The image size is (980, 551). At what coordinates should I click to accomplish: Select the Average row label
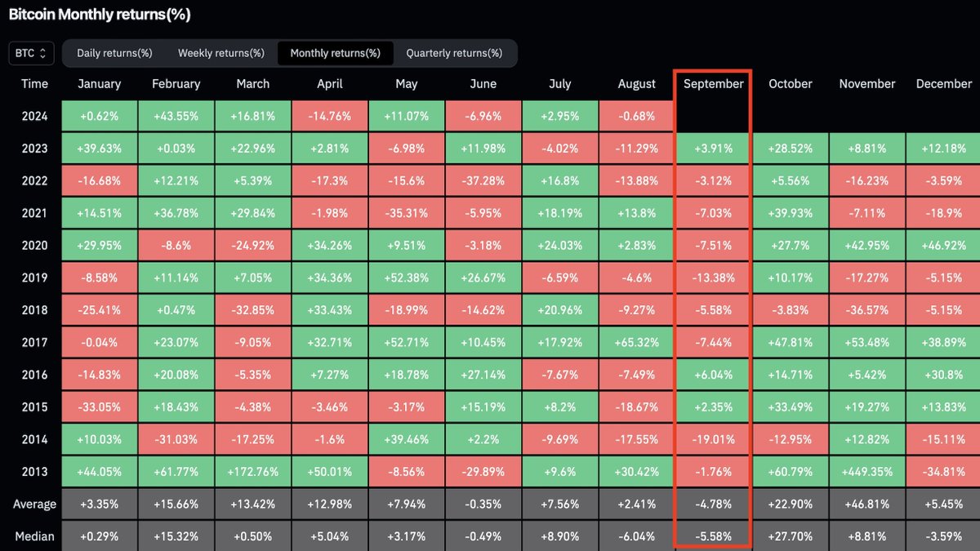pyautogui.click(x=33, y=504)
